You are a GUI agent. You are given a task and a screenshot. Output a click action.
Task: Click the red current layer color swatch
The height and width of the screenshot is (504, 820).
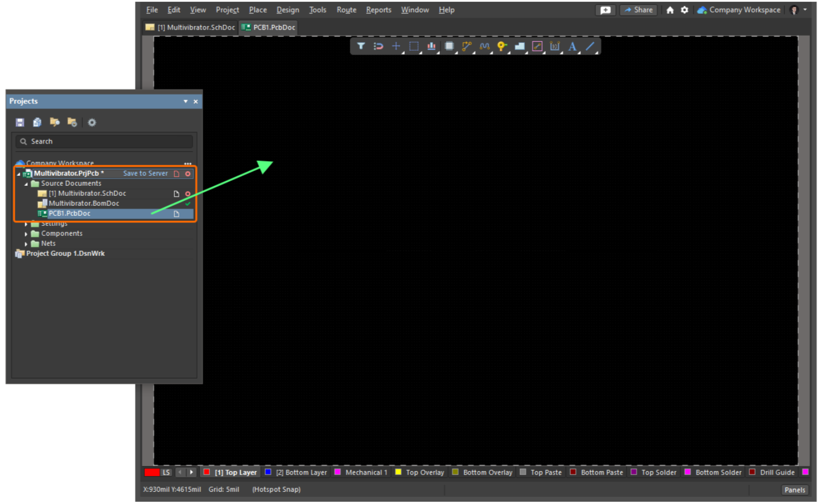152,472
